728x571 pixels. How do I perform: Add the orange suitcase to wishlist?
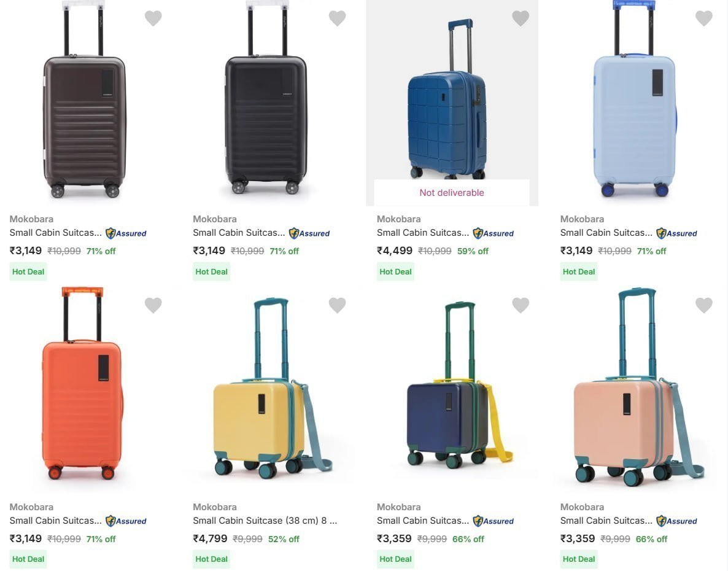click(153, 305)
